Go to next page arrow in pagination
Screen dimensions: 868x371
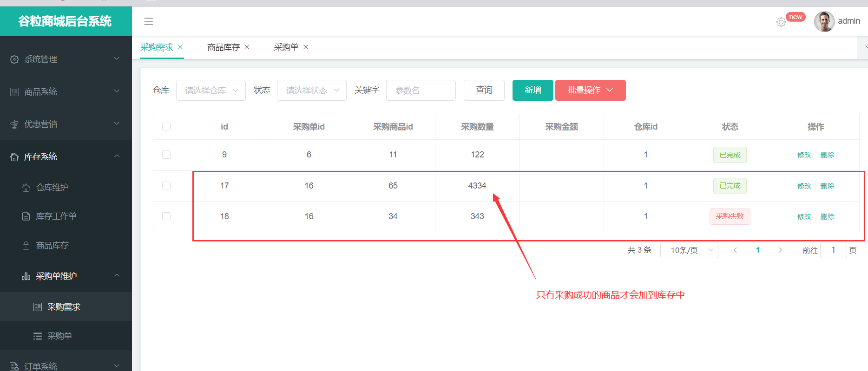(x=780, y=250)
